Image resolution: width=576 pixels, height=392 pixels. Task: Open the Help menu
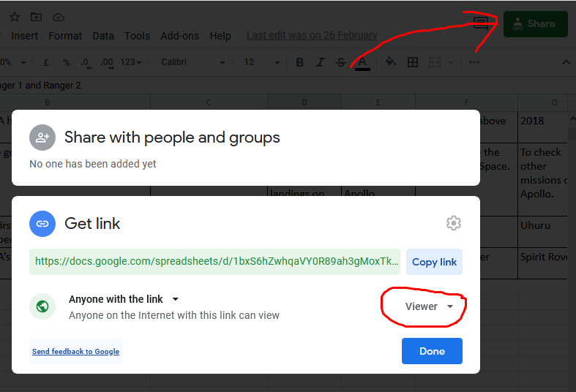(x=220, y=36)
